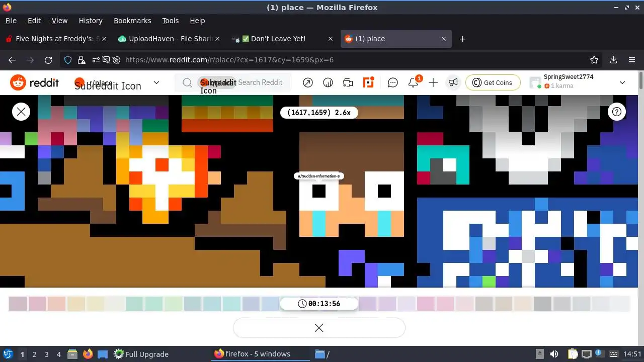Open the file manager / taskbar entry

click(322, 354)
